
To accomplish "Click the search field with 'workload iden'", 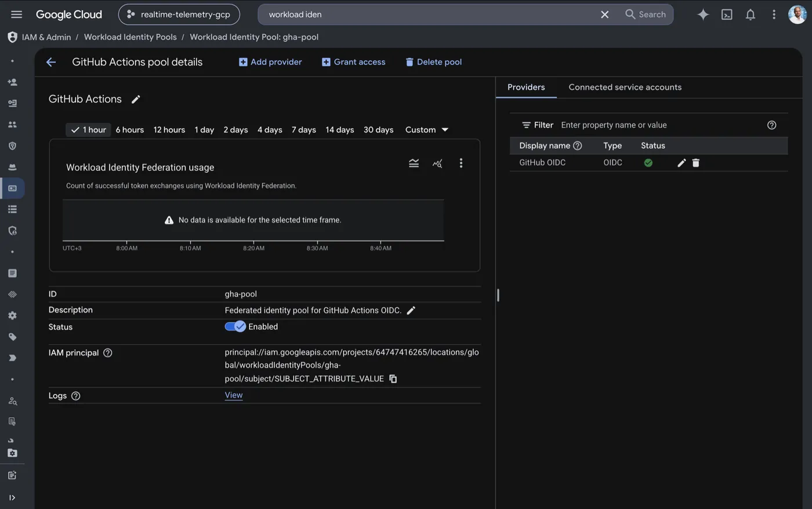I will point(429,14).
